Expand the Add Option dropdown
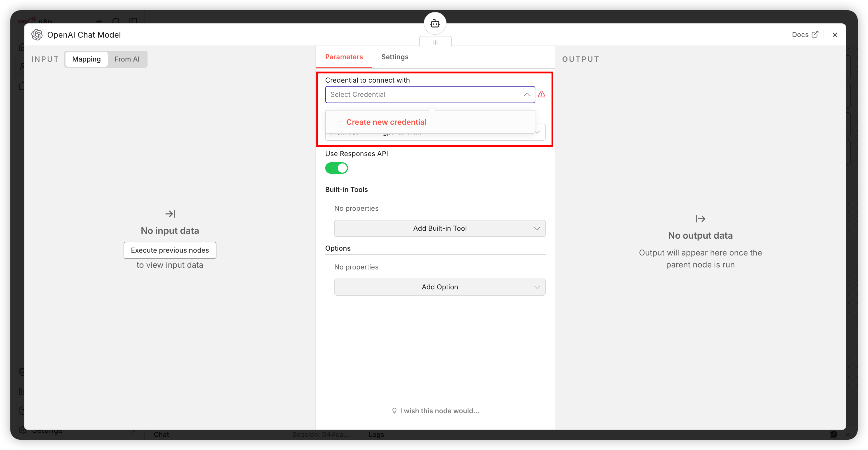868x450 pixels. click(x=439, y=287)
